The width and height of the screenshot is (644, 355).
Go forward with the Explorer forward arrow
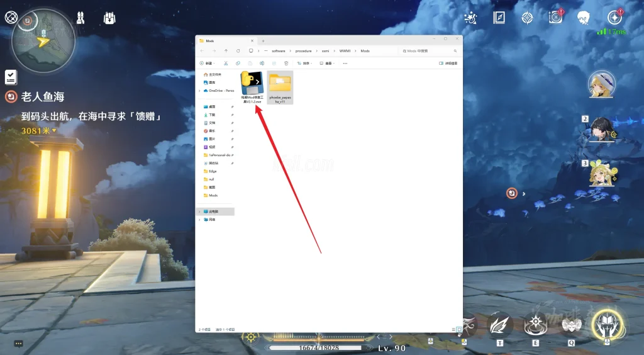point(214,51)
